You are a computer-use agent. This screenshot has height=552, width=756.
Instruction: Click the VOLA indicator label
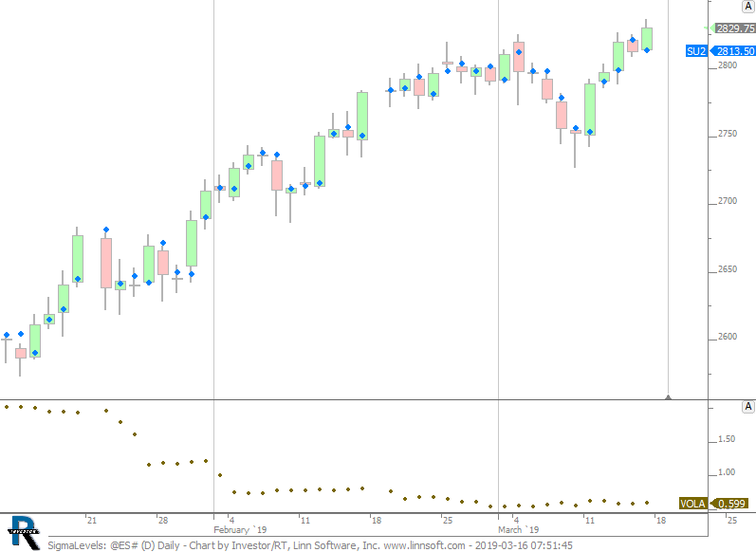(692, 504)
